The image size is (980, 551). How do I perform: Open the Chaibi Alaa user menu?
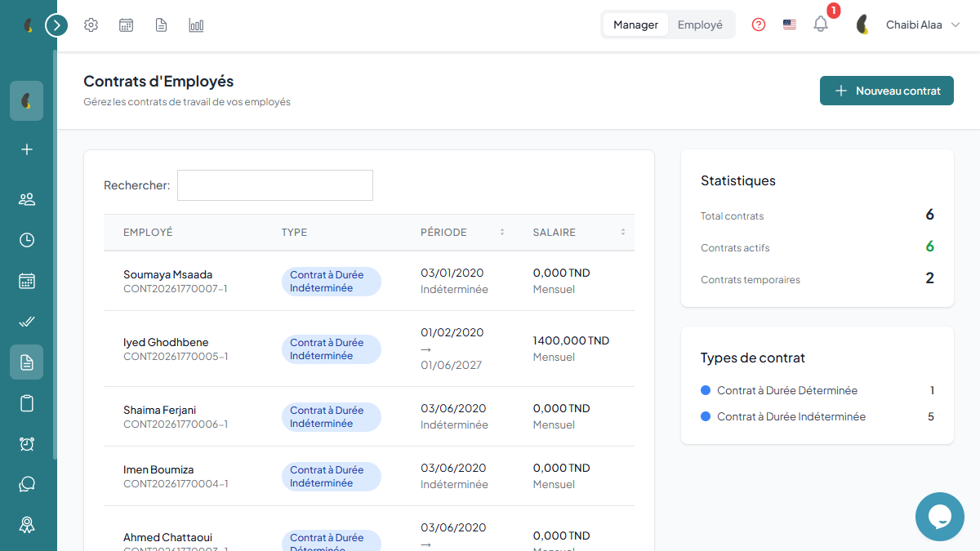pos(914,24)
